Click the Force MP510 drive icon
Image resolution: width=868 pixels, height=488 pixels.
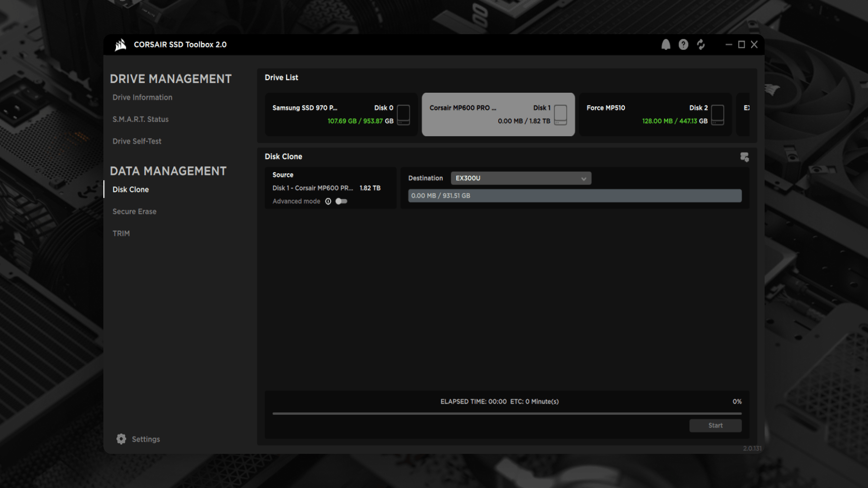717,115
